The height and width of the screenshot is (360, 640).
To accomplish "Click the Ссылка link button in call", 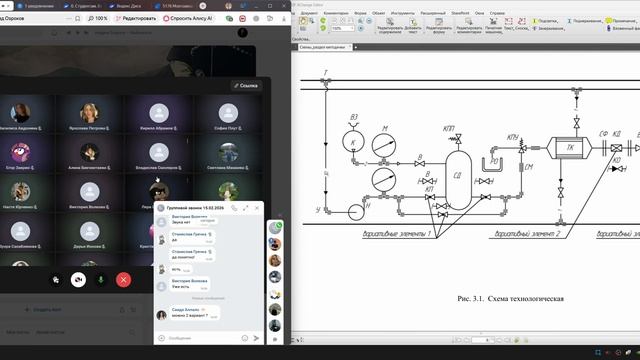I will click(246, 86).
